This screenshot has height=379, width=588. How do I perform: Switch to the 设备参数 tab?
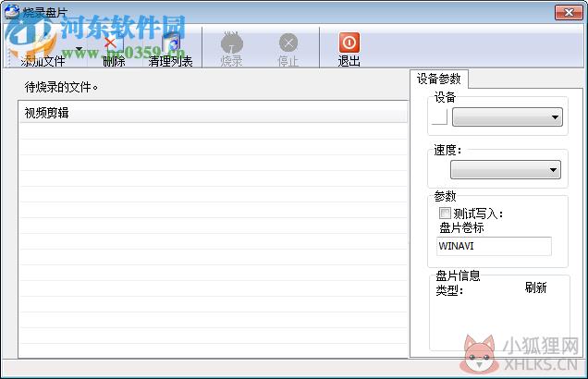coord(439,79)
